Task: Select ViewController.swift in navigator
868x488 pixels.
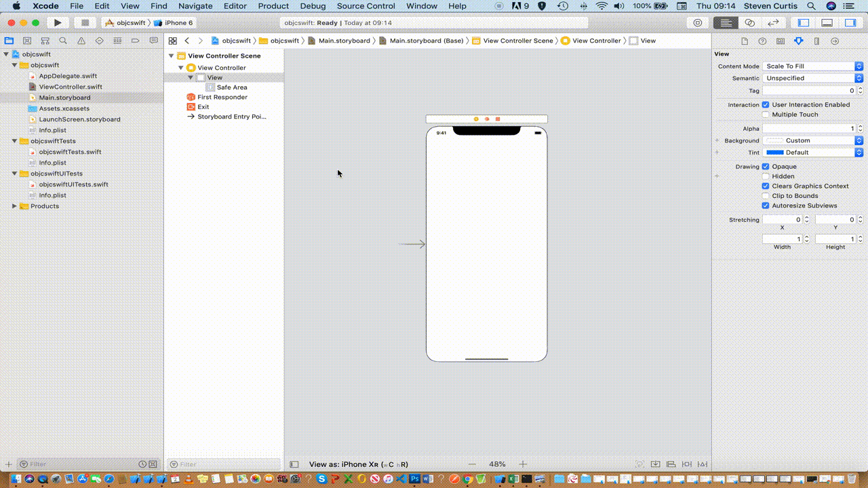Action: [71, 87]
